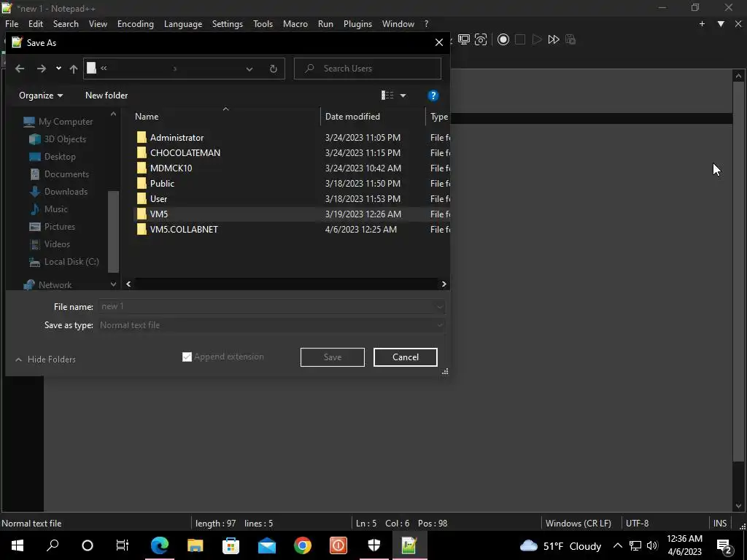Screen dimensions: 747x560
Task: Click the monitor icon in Notepad++ toolbar
Action: pyautogui.click(x=463, y=39)
